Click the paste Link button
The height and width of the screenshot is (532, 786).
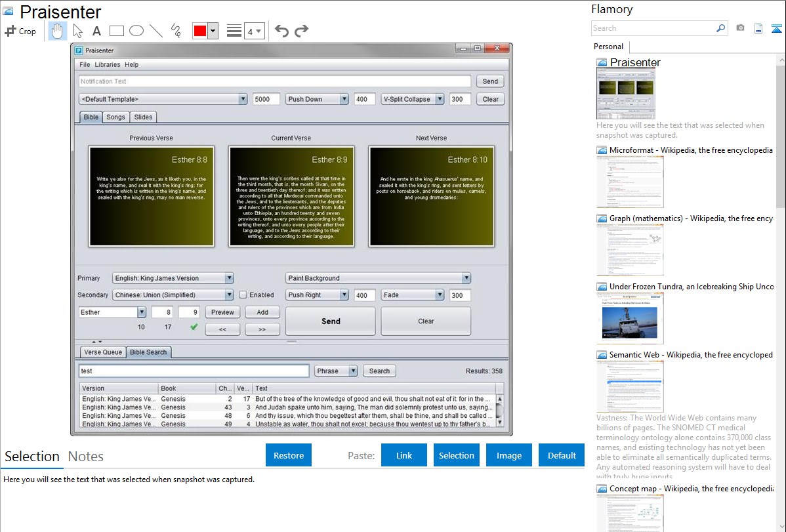pyautogui.click(x=404, y=455)
